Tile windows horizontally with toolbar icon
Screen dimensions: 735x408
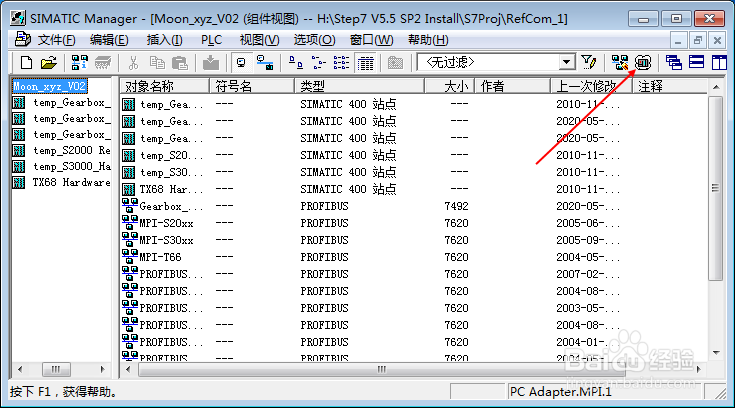(x=697, y=62)
